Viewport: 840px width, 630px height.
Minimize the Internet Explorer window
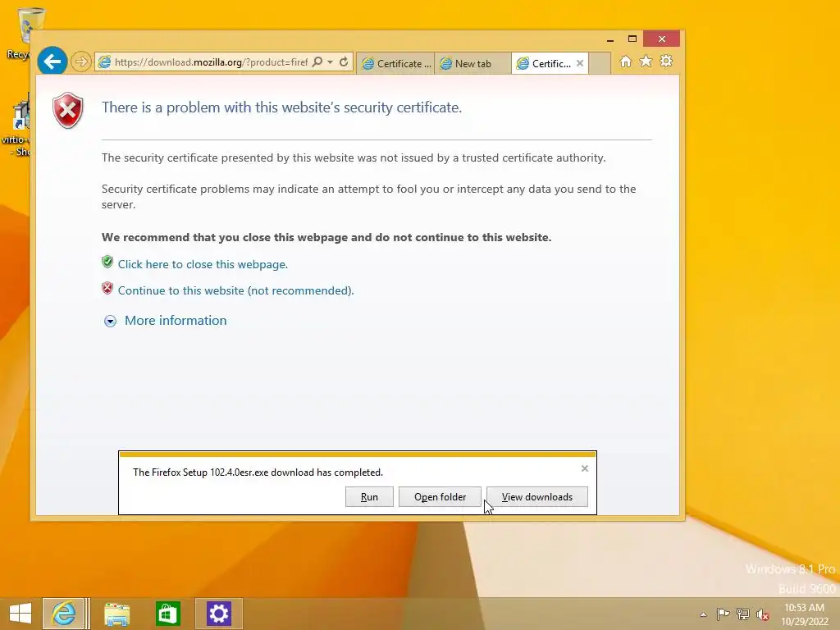[x=610, y=39]
